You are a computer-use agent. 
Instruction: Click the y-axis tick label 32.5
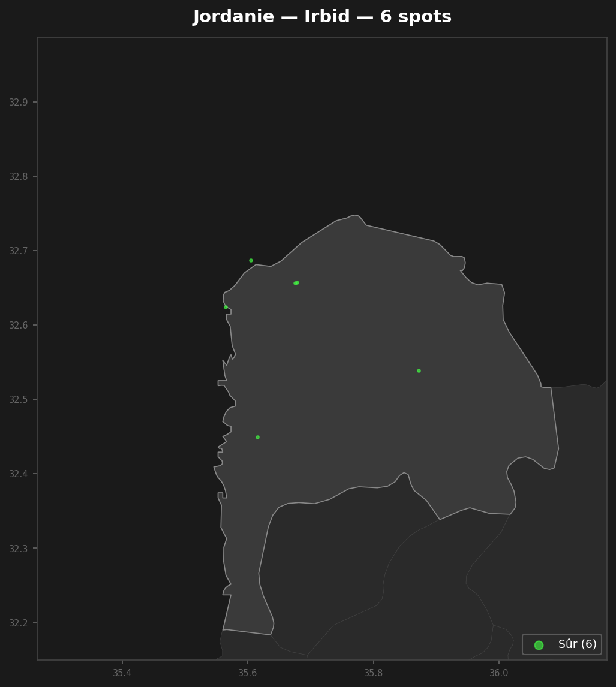coord(18,400)
